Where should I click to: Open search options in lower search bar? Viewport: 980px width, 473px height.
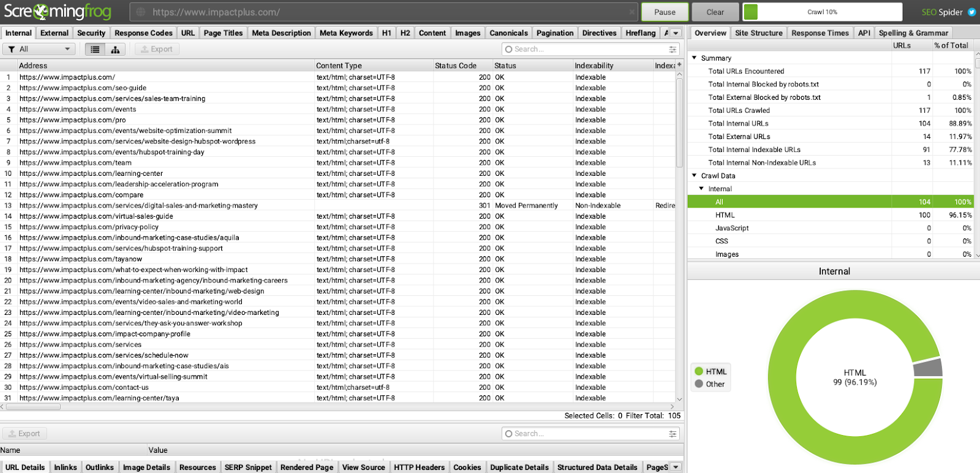[673, 433]
